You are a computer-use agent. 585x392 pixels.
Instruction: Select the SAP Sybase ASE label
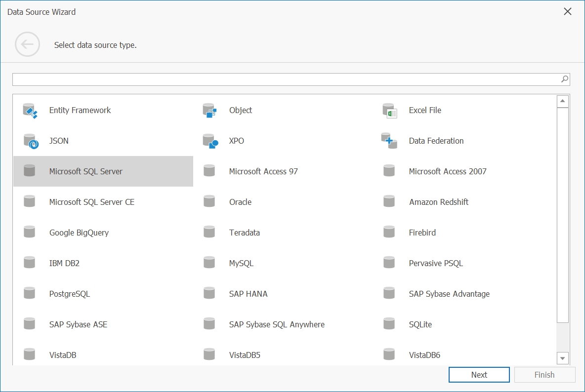pos(79,324)
